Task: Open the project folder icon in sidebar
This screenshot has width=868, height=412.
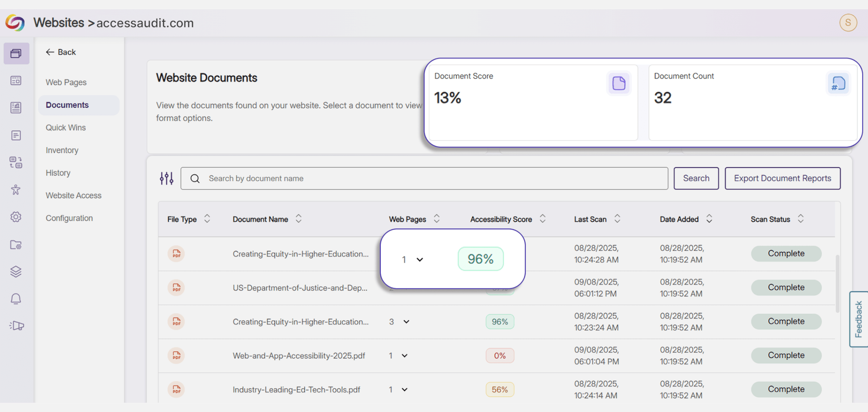Action: [16, 245]
